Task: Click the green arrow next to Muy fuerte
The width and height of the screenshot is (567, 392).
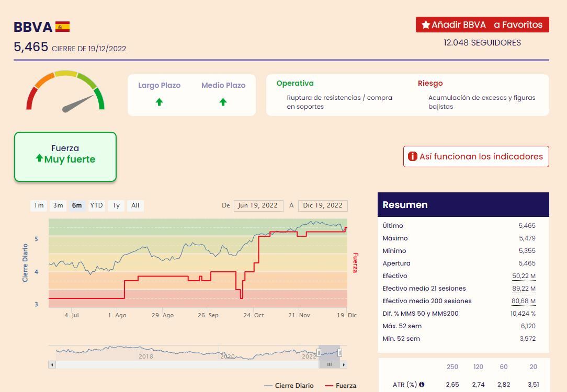Action: (x=39, y=158)
